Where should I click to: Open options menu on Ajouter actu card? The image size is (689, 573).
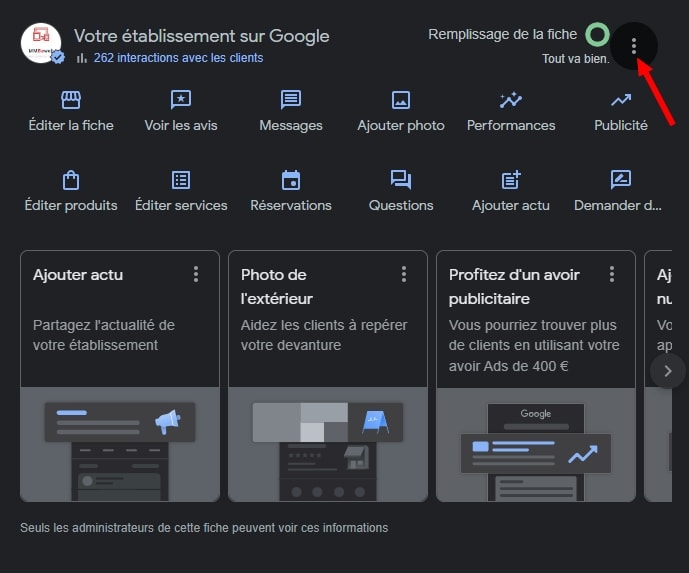point(196,274)
